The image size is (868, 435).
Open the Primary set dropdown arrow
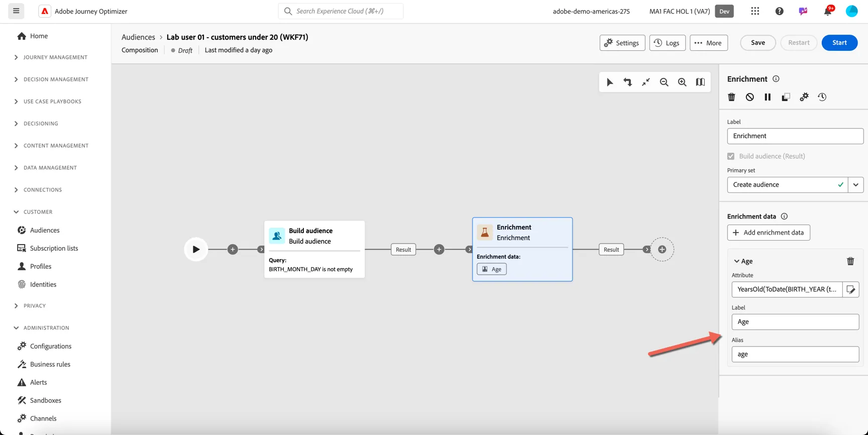[855, 185]
